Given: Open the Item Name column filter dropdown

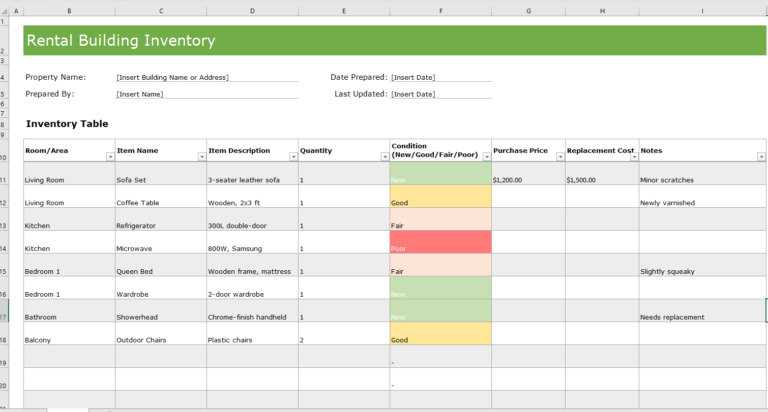Looking at the screenshot, I should tap(202, 156).
